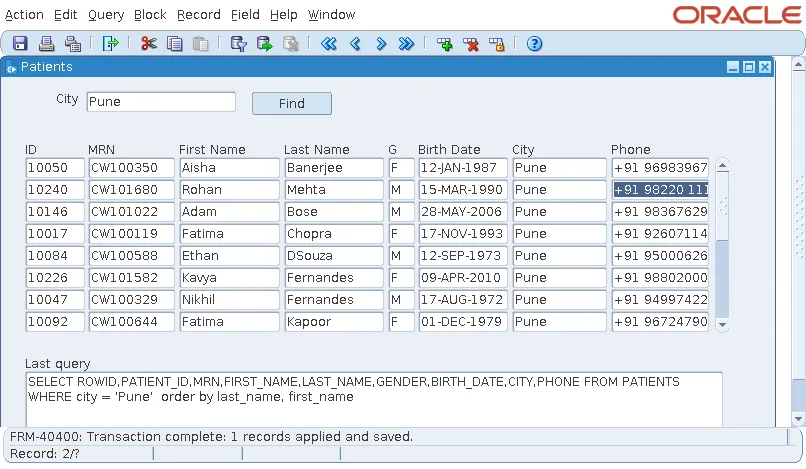
Task: Open the Record menu
Action: pos(199,15)
